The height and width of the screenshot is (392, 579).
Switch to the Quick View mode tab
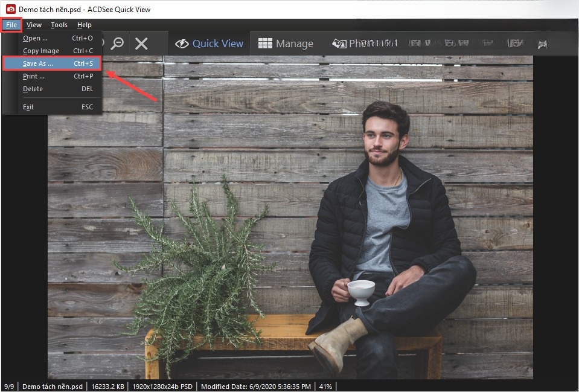[x=210, y=43]
